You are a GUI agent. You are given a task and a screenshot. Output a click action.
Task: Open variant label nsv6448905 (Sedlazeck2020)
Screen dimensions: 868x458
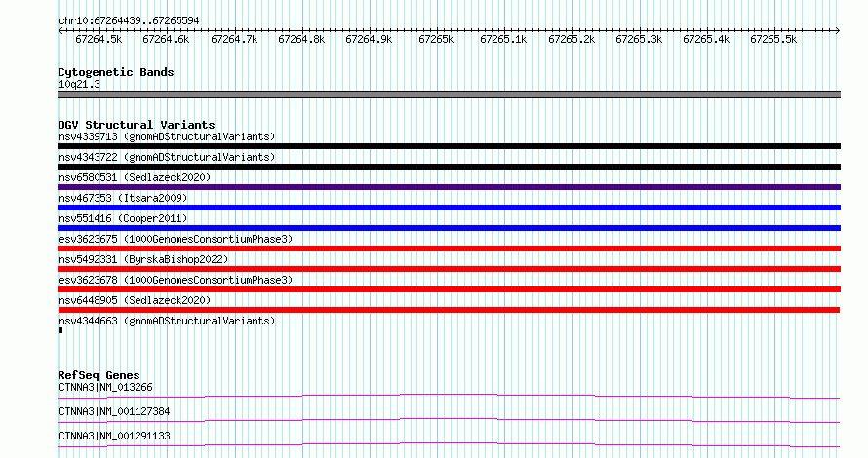(x=135, y=300)
